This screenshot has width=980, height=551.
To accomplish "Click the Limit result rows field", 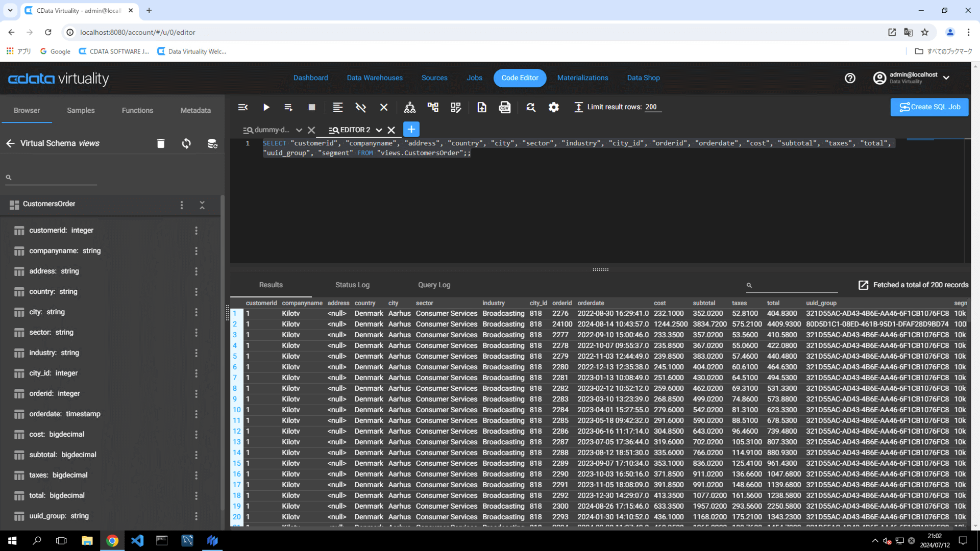I will [652, 107].
